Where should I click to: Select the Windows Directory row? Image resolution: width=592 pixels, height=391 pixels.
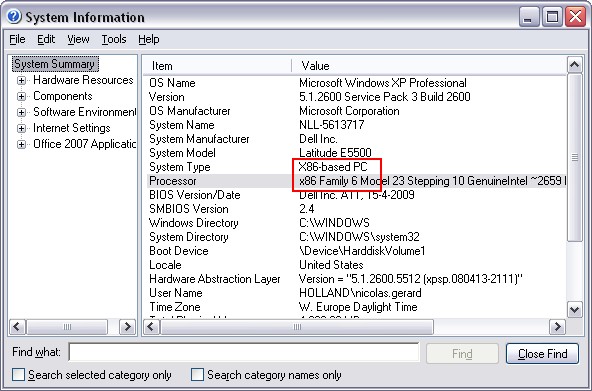click(355, 223)
